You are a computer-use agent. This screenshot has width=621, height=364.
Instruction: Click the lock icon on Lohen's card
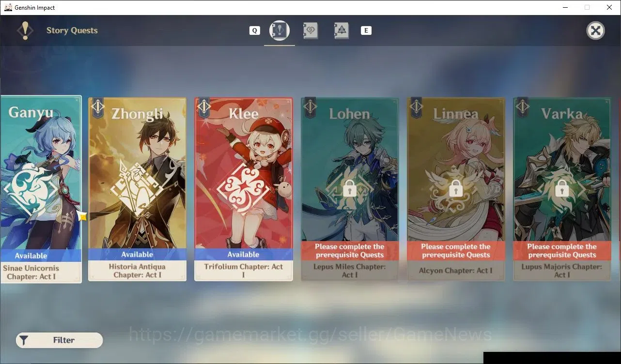349,188
